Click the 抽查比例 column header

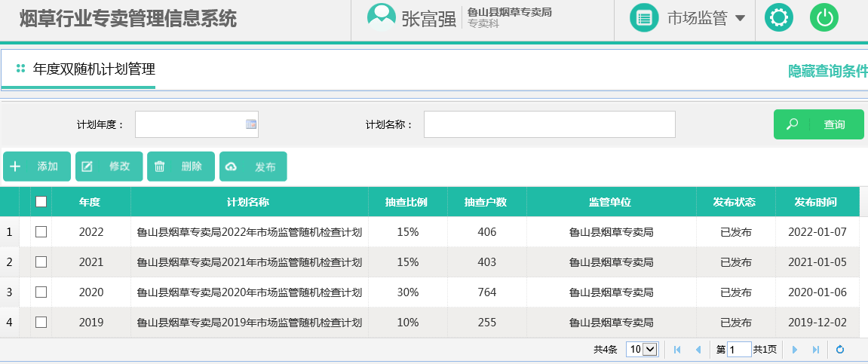(x=407, y=202)
